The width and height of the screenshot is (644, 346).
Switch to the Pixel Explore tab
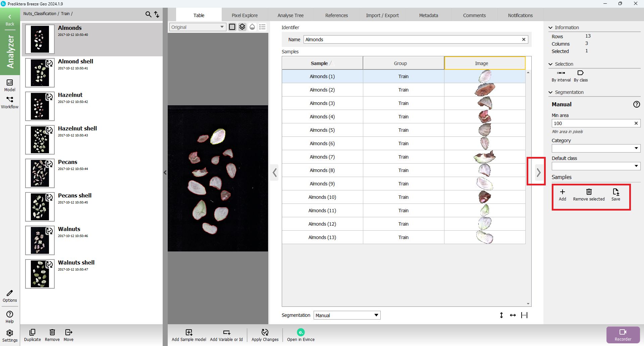point(245,15)
